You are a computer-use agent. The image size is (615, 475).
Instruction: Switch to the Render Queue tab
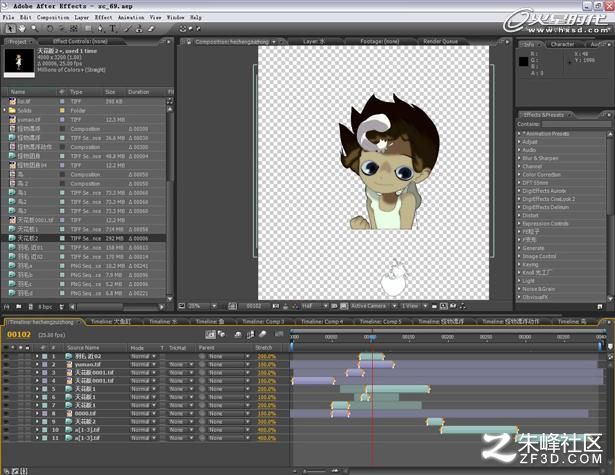coord(440,41)
